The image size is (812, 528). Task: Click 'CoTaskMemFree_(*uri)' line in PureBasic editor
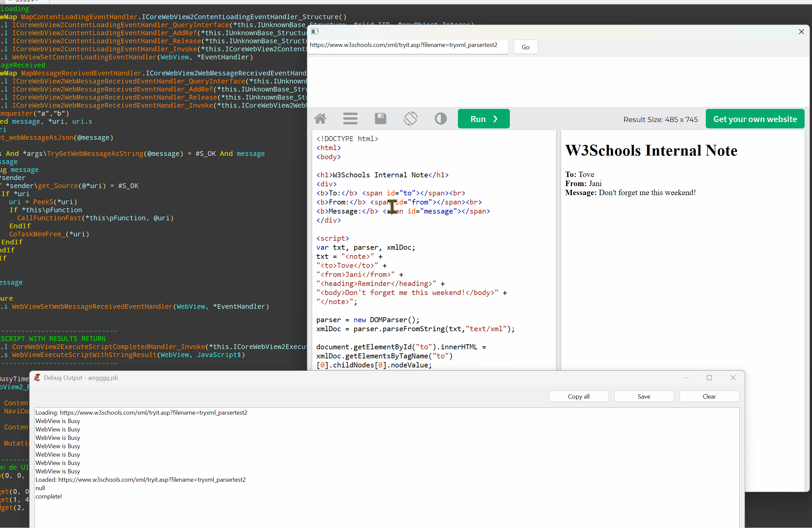click(x=49, y=234)
